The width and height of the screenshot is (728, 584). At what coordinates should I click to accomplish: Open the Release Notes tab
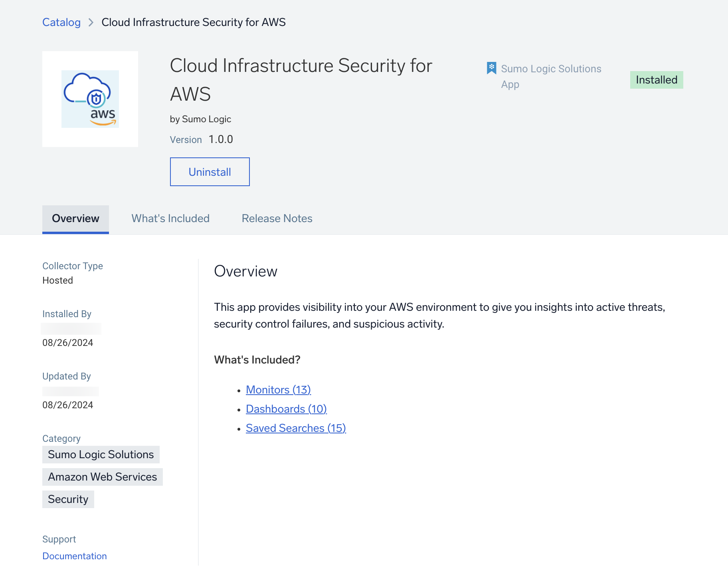[x=277, y=219]
